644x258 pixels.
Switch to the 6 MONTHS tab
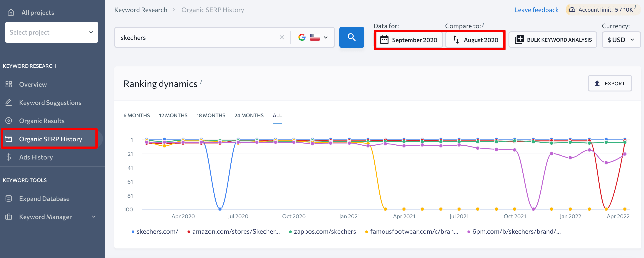(x=136, y=115)
